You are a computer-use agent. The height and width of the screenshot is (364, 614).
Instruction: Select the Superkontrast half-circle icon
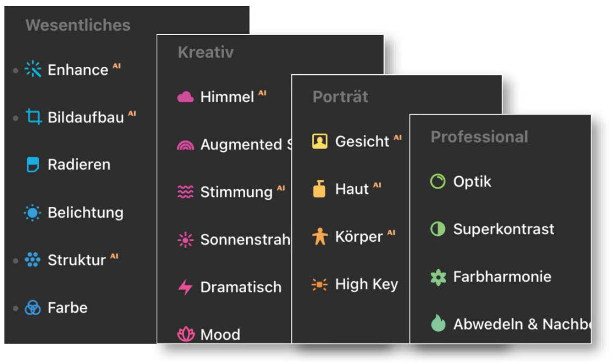pos(438,229)
